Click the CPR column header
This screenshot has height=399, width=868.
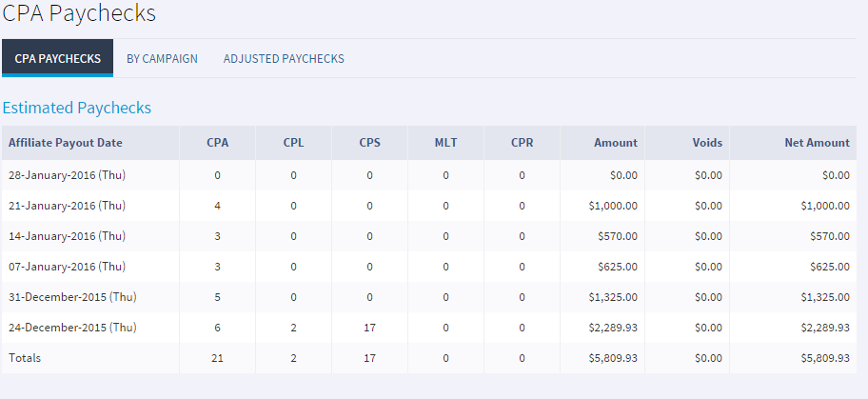coord(522,143)
